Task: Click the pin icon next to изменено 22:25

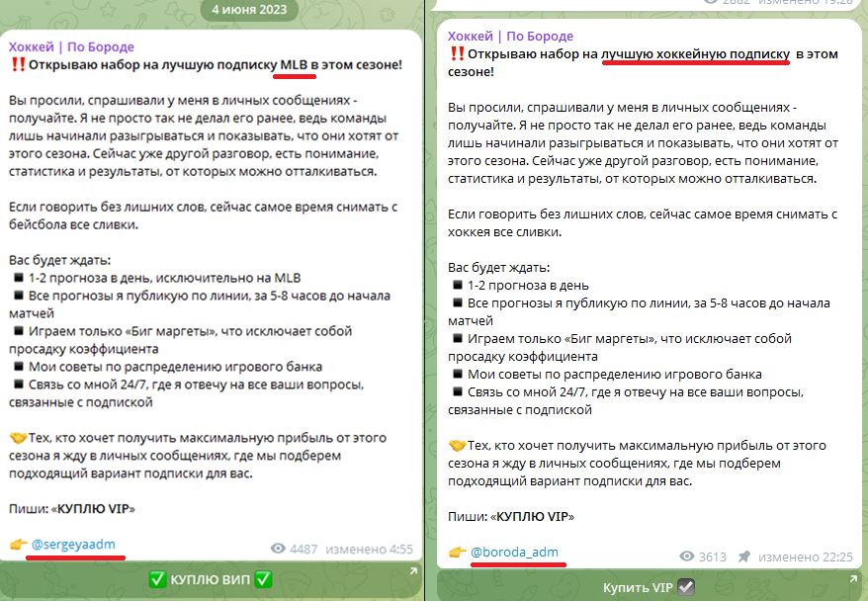Action: 744,557
